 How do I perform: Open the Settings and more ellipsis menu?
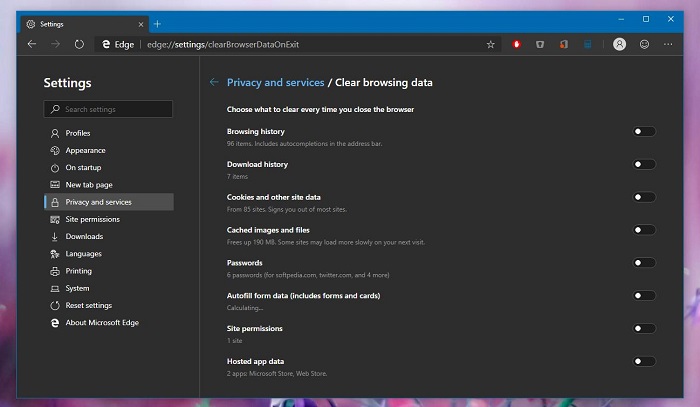pos(668,44)
